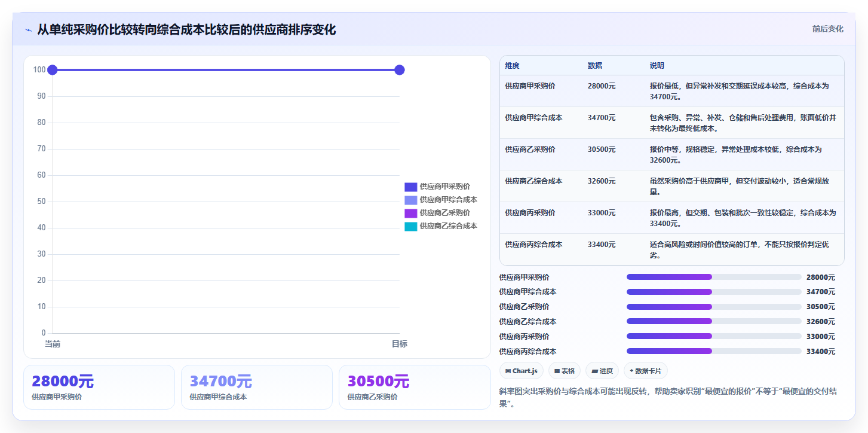
Task: Select the 供应商乙采购价 table row label
Action: click(x=530, y=150)
